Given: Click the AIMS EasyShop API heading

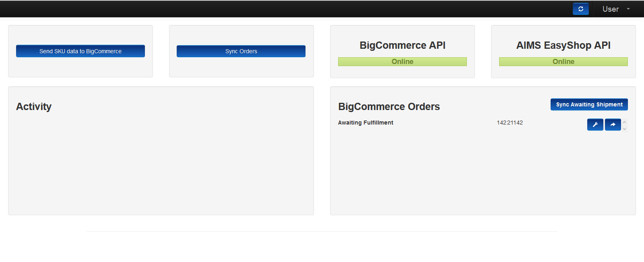Looking at the screenshot, I should pos(563,45).
